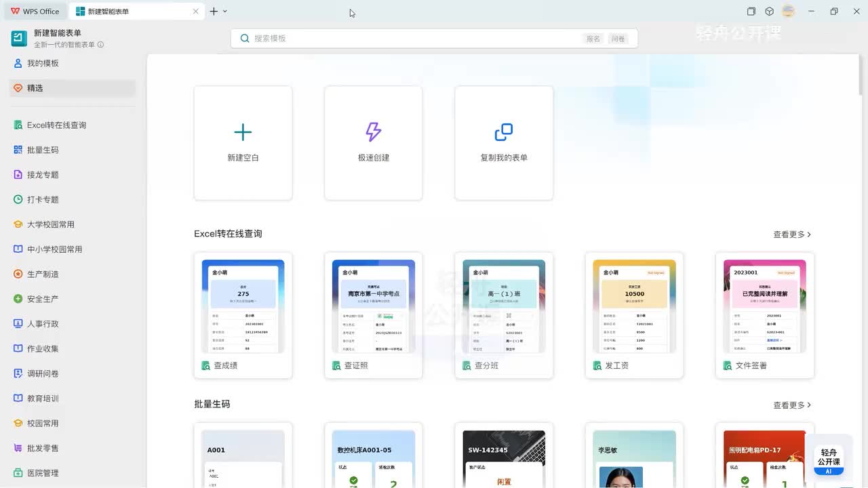868x488 pixels.
Task: Switch to the WPS Office home tab
Action: 35,12
